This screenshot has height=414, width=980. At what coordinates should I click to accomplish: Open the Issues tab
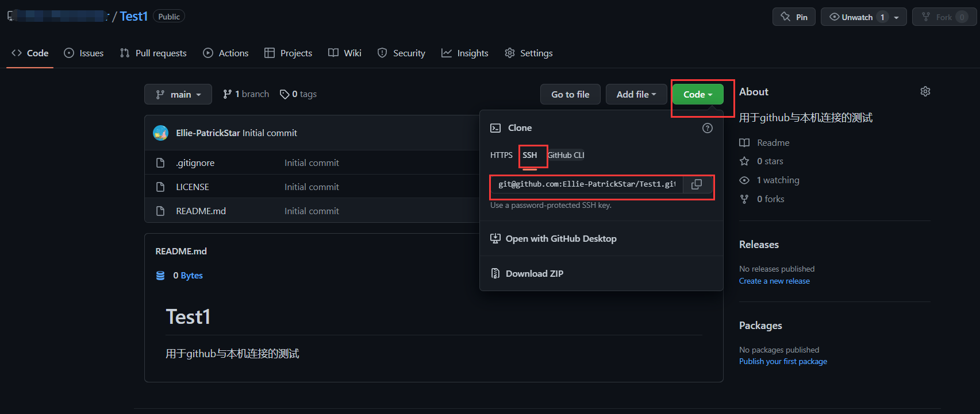pyautogui.click(x=84, y=53)
